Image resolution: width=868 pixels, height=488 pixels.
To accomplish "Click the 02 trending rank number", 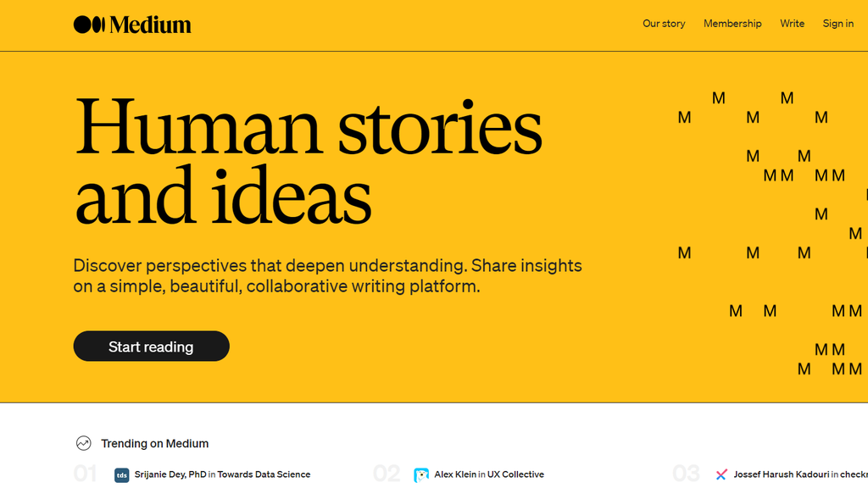I will [x=386, y=474].
